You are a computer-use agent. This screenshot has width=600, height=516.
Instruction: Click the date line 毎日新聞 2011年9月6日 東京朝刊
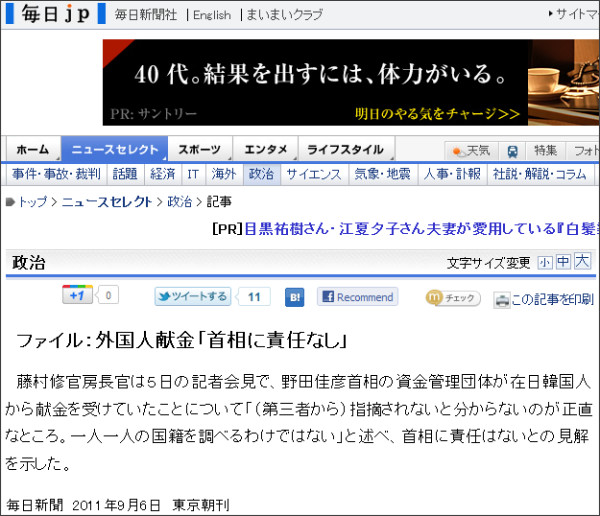[118, 505]
